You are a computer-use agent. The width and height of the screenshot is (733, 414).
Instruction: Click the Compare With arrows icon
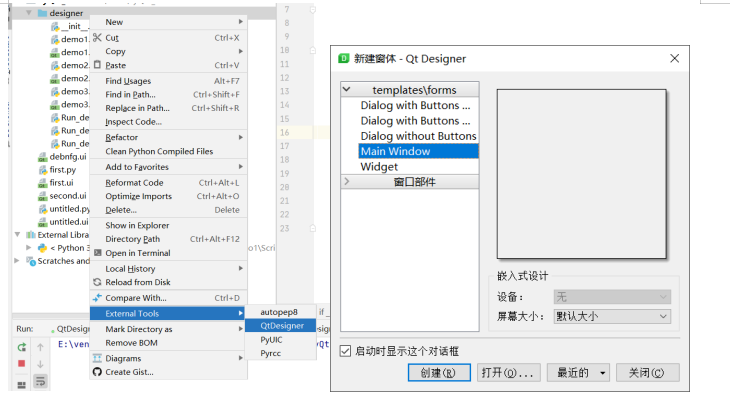pyautogui.click(x=97, y=298)
